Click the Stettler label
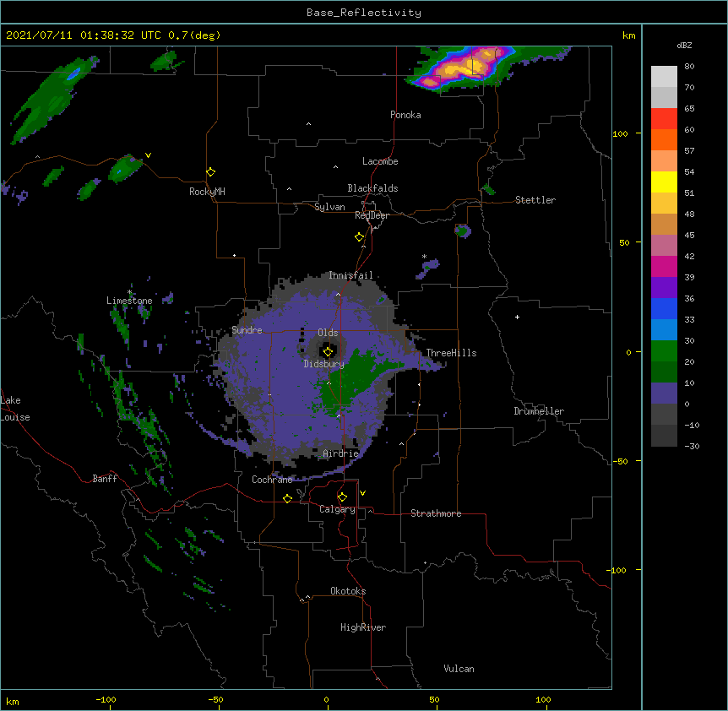The width and height of the screenshot is (728, 711). (x=535, y=200)
